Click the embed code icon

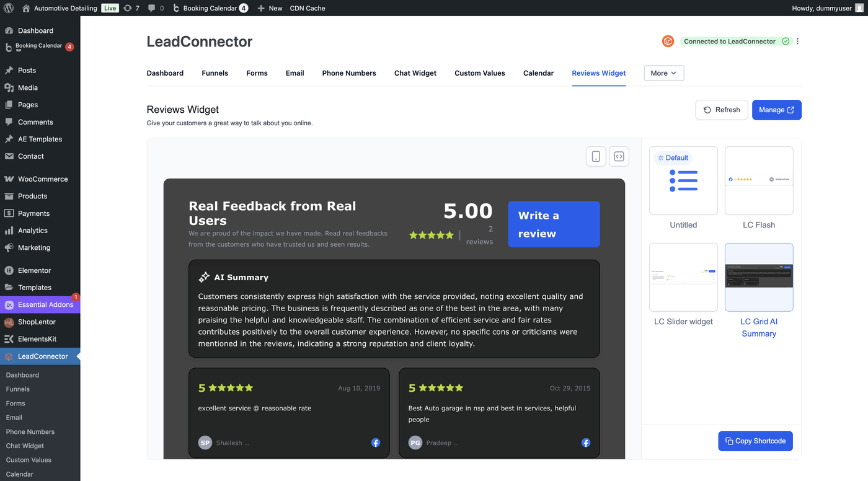click(619, 157)
